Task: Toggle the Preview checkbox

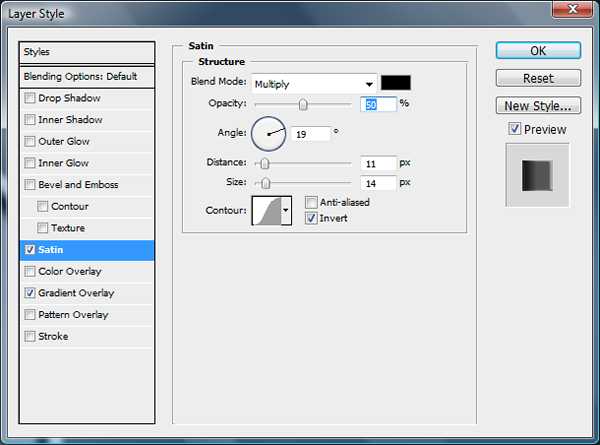Action: tap(515, 129)
